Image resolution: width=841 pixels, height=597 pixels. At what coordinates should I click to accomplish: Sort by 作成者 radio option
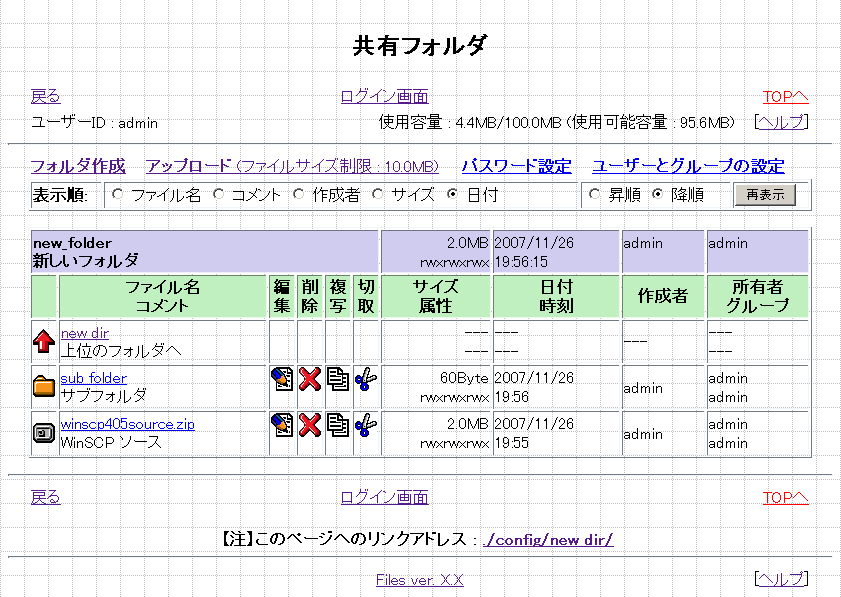(x=298, y=194)
